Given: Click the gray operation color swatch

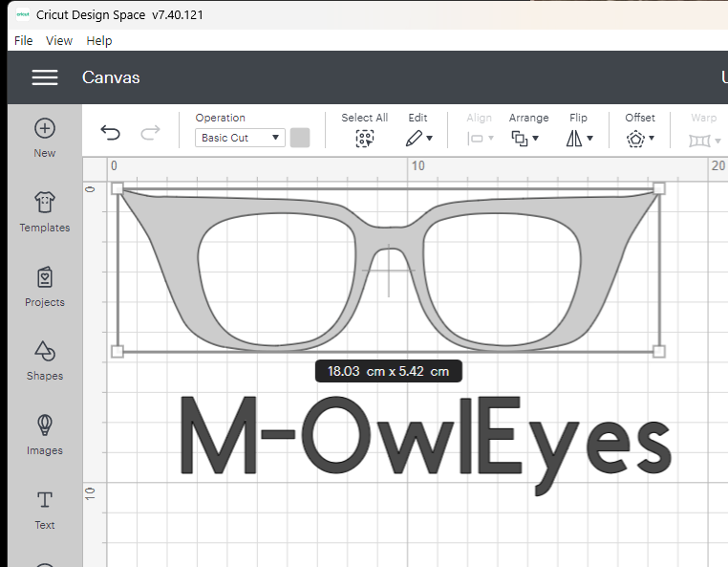Looking at the screenshot, I should (300, 138).
